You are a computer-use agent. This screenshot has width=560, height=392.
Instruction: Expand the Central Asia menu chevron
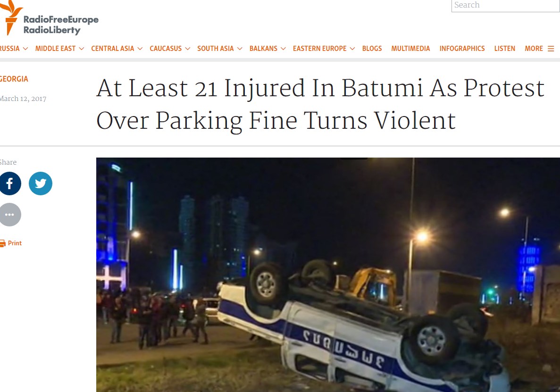(x=140, y=49)
